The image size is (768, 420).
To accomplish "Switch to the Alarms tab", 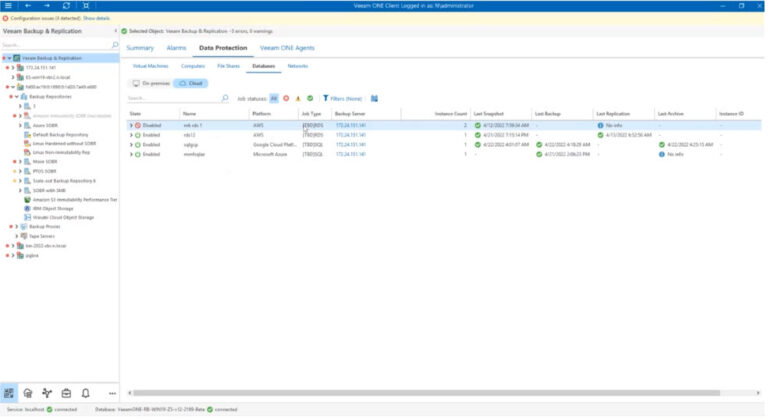I will (176, 48).
